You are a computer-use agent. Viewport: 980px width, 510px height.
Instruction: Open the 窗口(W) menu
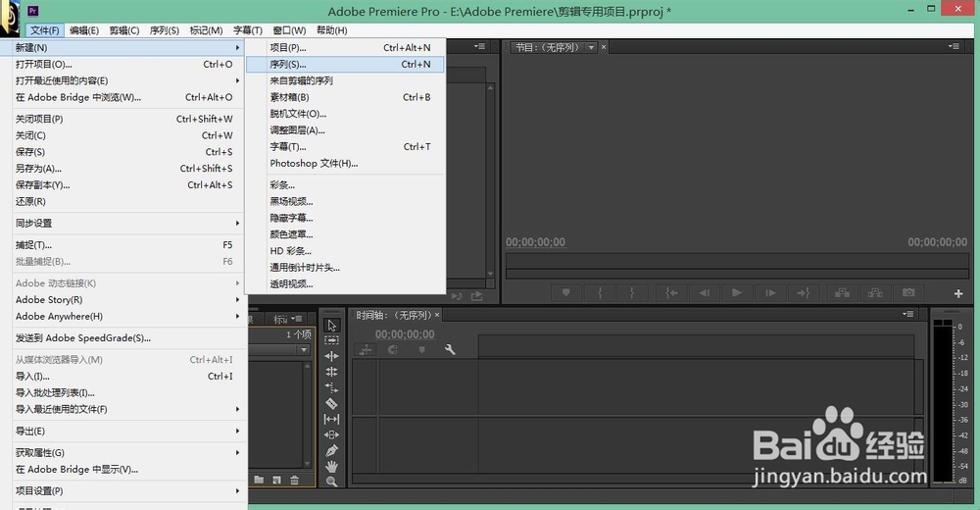click(x=289, y=30)
